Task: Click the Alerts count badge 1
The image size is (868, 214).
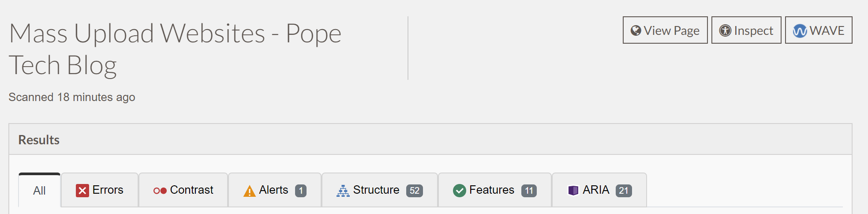Action: 301,191
